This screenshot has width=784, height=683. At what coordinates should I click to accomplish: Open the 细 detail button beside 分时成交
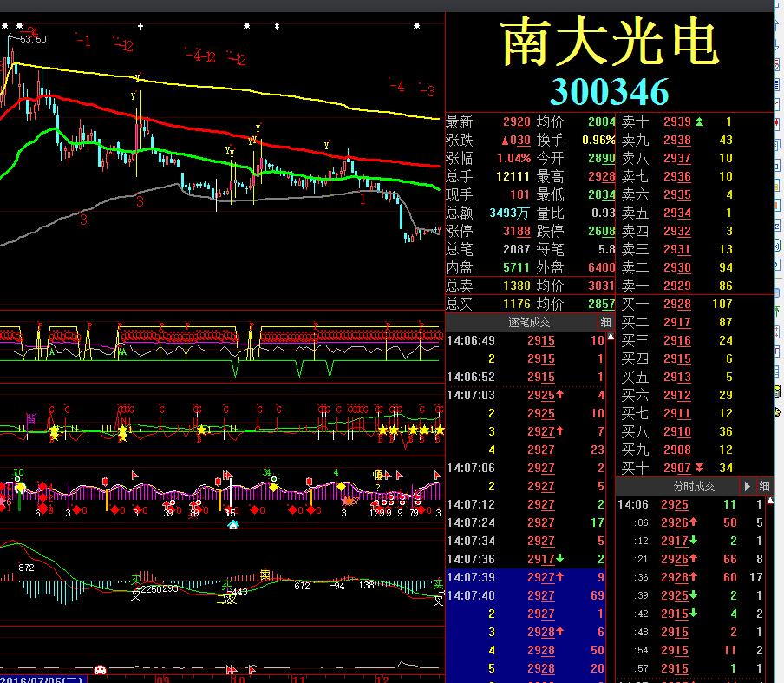(x=764, y=486)
